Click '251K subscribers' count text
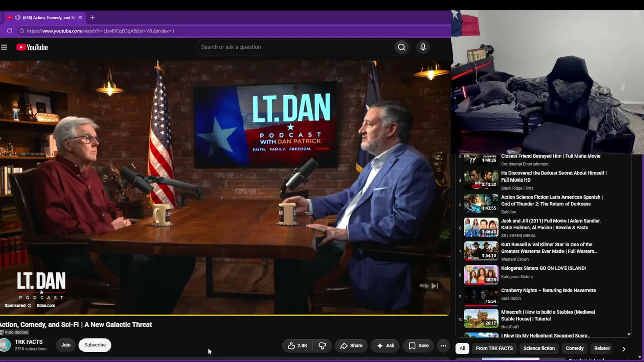This screenshot has width=644, height=362. 30,349
